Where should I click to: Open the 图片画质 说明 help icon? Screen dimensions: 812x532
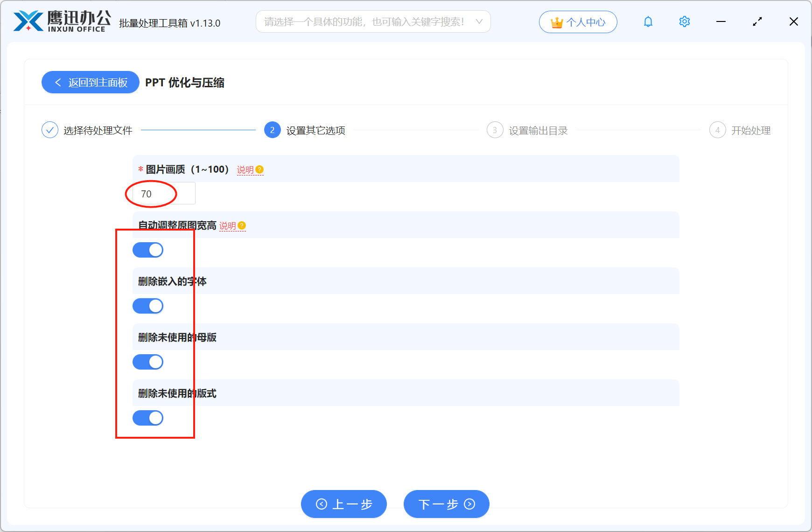[x=259, y=169]
